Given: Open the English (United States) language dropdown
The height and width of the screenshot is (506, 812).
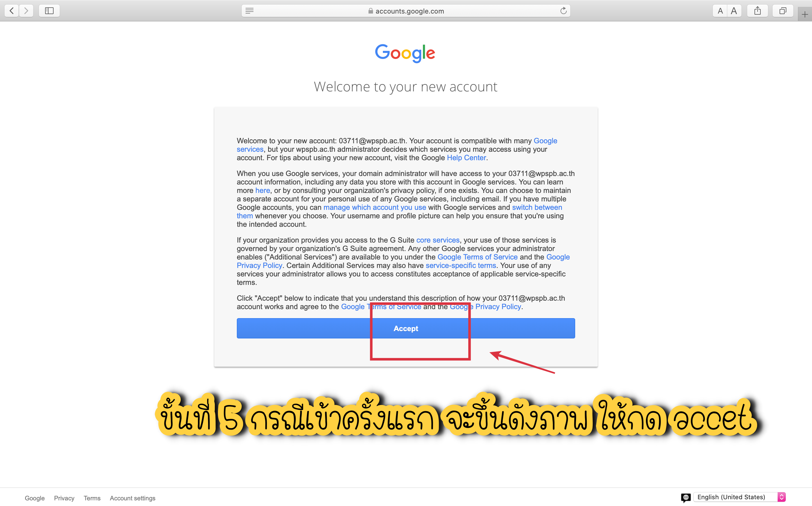Looking at the screenshot, I should coord(740,497).
